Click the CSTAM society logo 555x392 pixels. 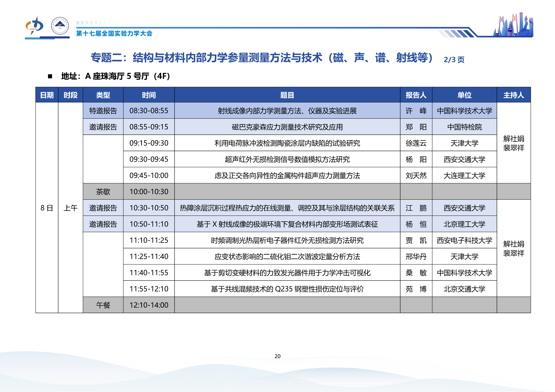tap(34, 26)
